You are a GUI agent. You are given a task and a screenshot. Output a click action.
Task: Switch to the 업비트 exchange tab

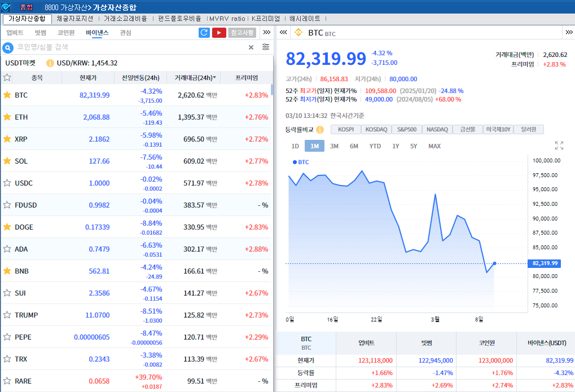(15, 33)
